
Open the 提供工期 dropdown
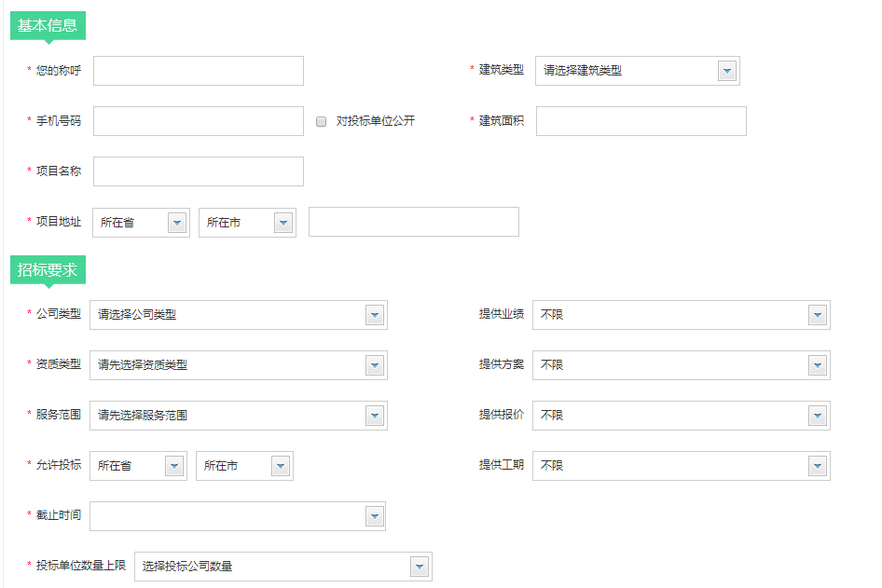click(x=681, y=466)
